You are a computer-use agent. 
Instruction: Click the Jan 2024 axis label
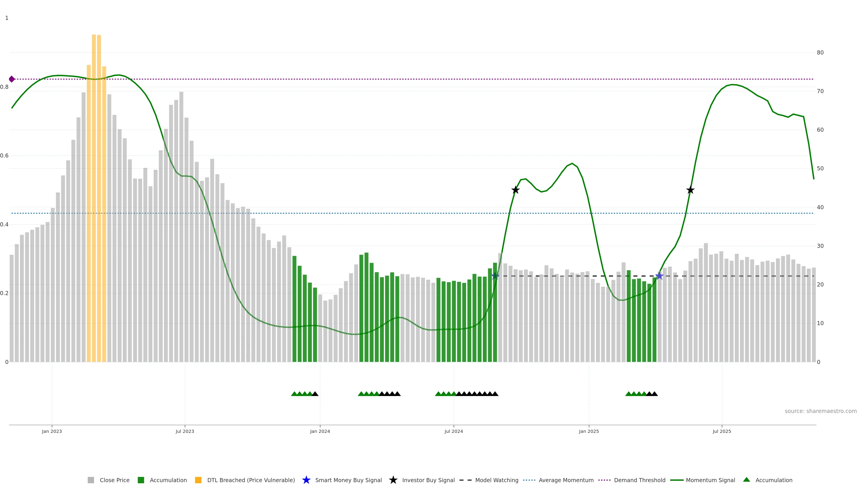click(x=320, y=432)
